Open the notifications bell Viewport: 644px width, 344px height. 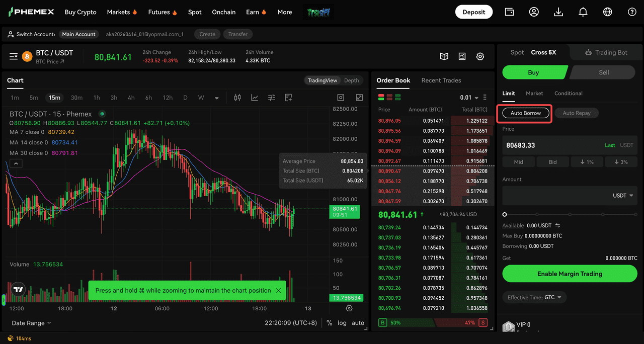[583, 12]
